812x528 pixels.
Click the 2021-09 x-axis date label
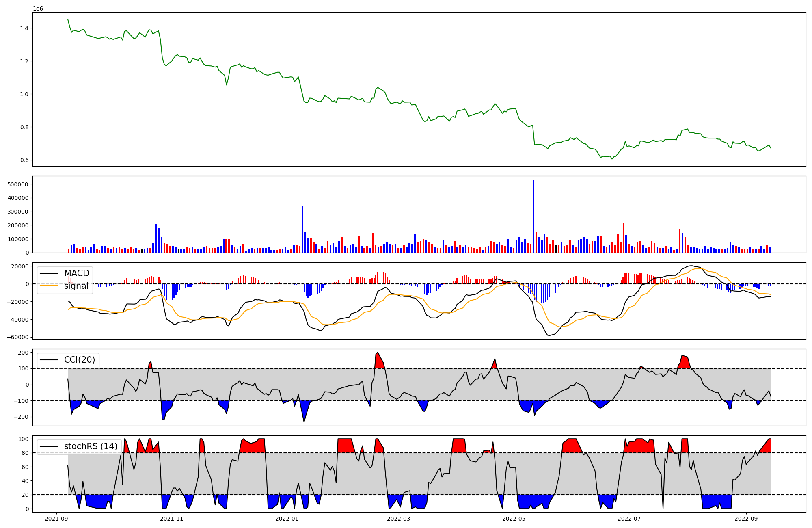[x=56, y=519]
